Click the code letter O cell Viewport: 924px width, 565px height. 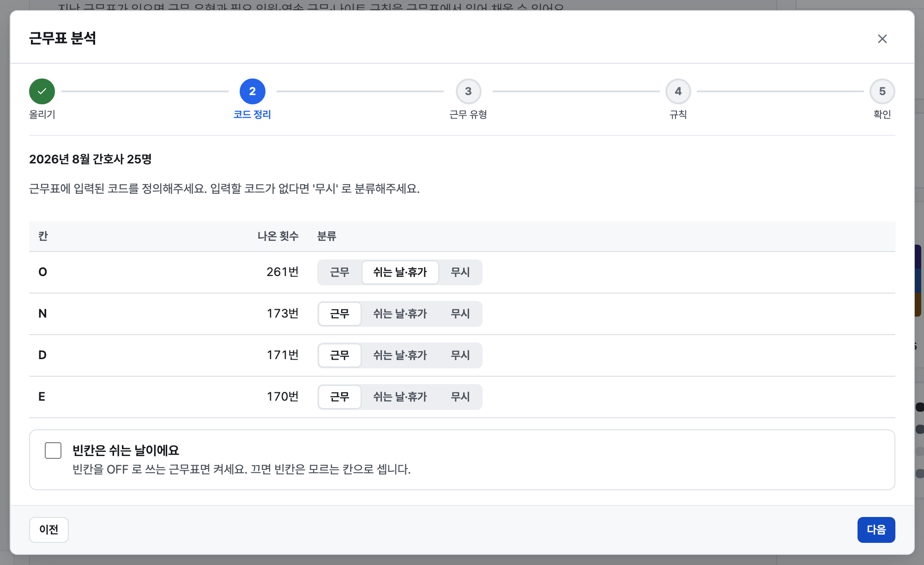click(42, 272)
